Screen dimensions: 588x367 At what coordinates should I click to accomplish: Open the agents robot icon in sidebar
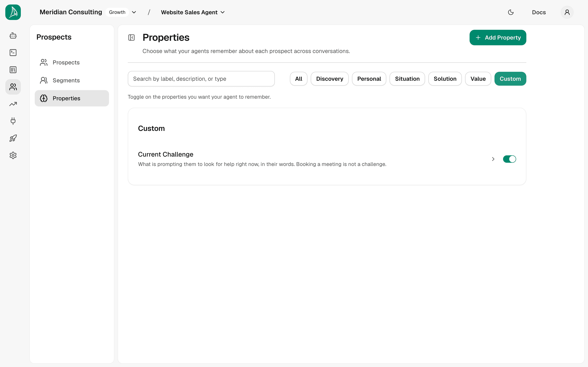(x=13, y=36)
